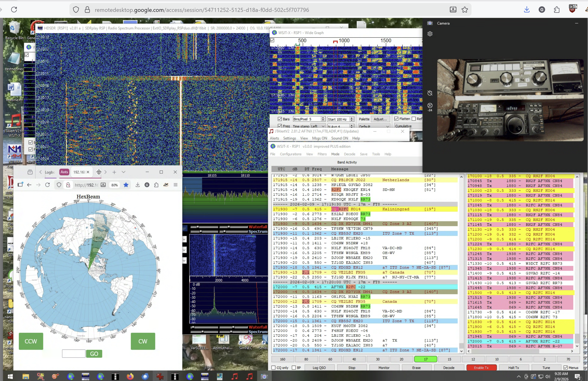Enable the CQ only checkbox
Image resolution: width=588 pixels, height=381 pixels.
pos(273,368)
